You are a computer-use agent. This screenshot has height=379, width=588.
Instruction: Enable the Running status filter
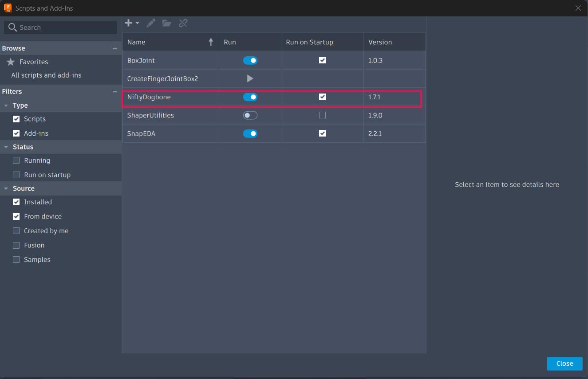click(x=16, y=160)
